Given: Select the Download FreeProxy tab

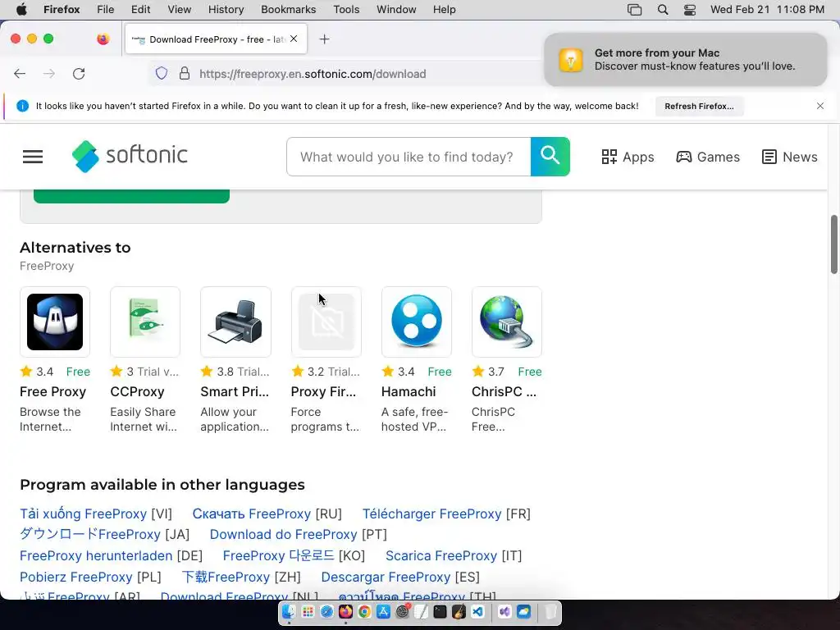Looking at the screenshot, I should click(x=216, y=39).
